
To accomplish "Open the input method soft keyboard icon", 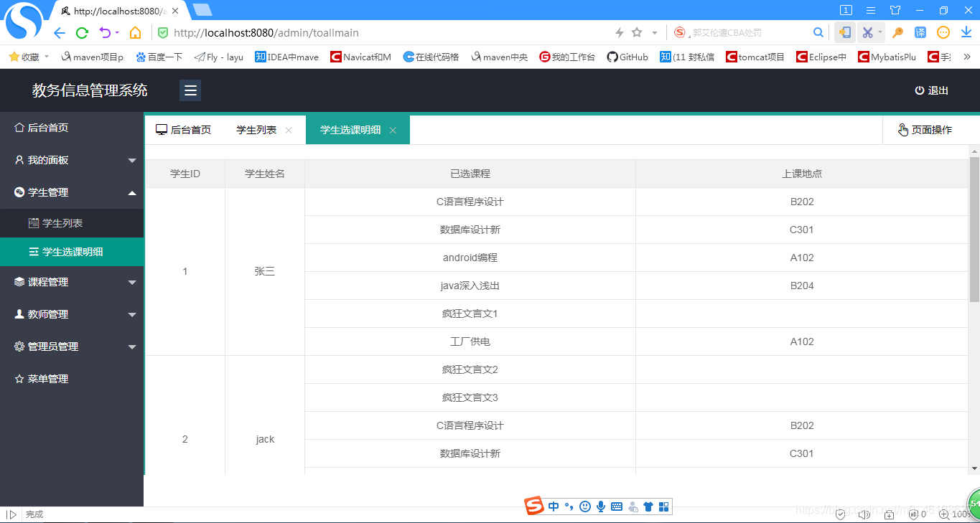I will (x=617, y=506).
